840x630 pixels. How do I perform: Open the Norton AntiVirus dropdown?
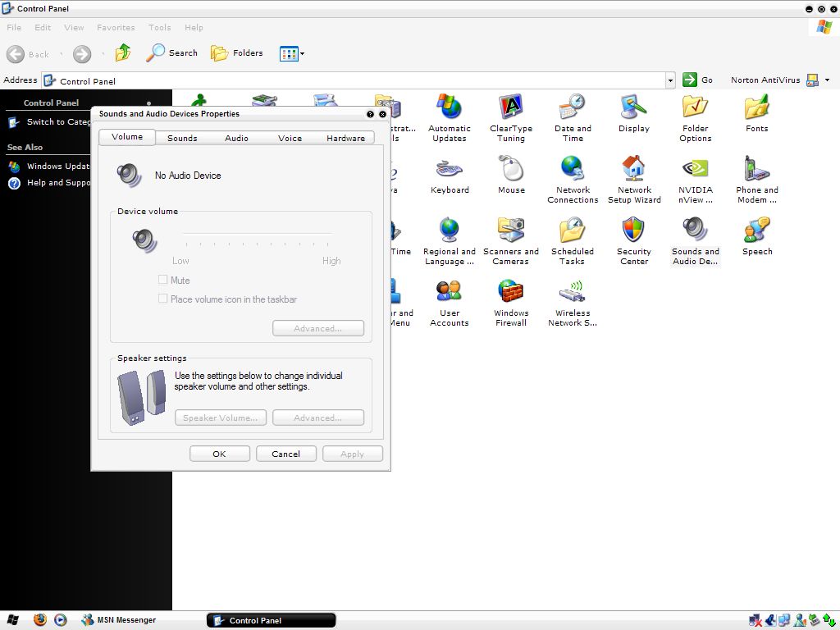[829, 80]
